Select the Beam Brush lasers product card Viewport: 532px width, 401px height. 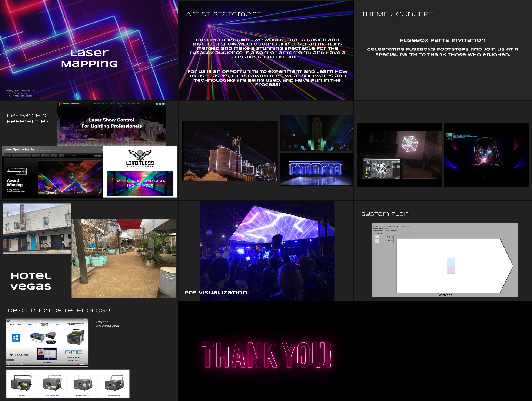point(114,384)
